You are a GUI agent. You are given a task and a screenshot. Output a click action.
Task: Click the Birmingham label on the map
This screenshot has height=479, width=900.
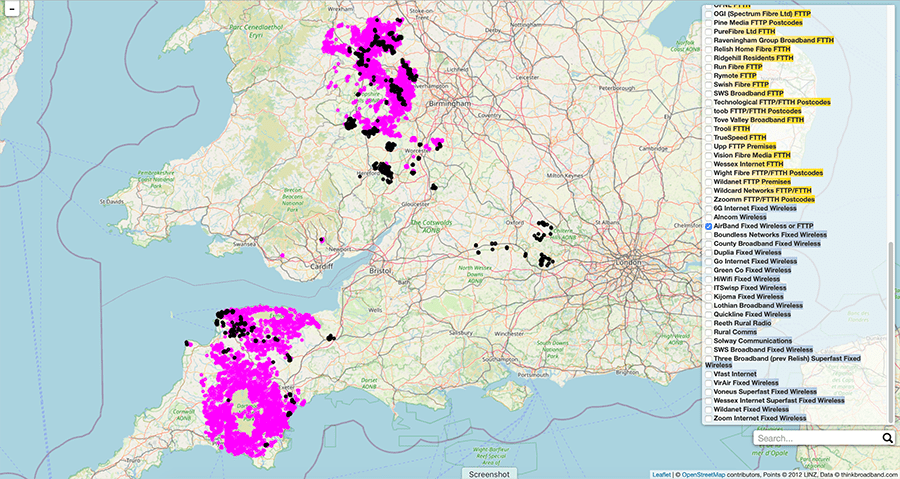[x=451, y=104]
